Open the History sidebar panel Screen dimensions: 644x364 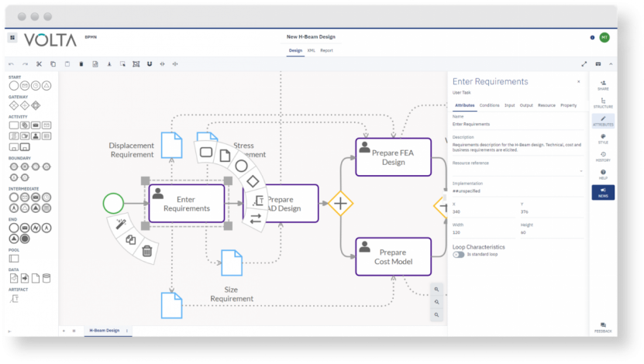point(603,156)
